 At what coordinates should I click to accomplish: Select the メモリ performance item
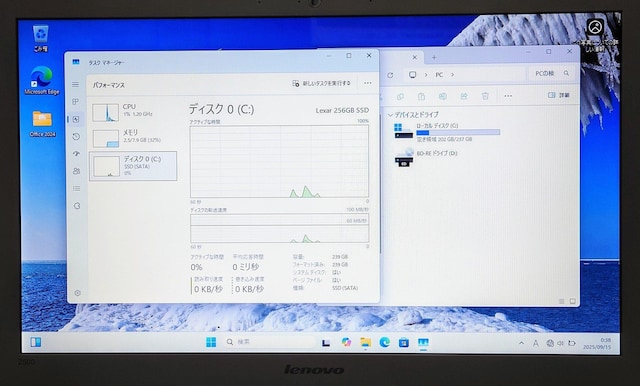133,138
